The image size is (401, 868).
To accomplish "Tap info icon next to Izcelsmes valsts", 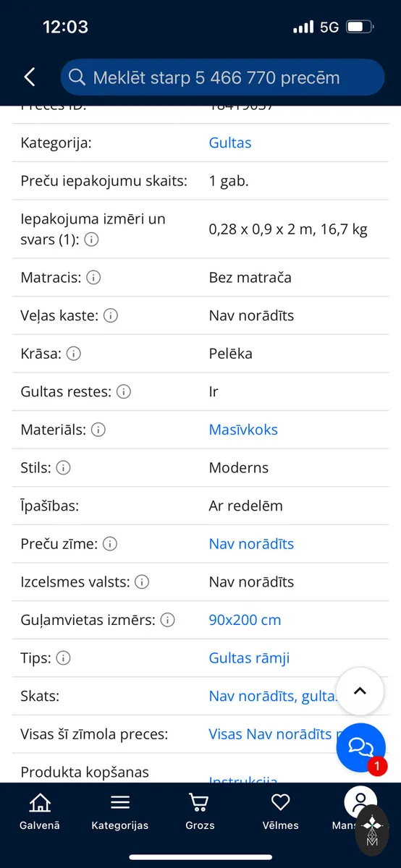I will 142,582.
